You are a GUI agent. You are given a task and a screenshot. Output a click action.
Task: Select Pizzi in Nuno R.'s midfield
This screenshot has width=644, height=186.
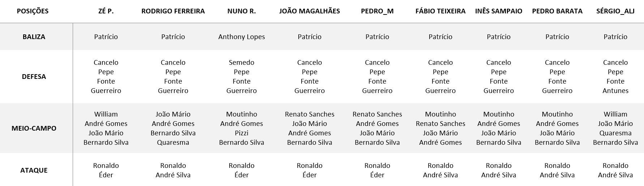pos(242,133)
